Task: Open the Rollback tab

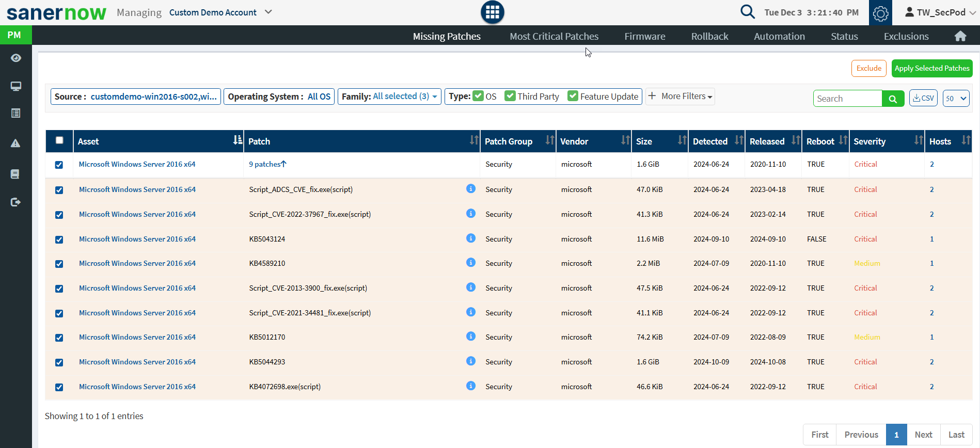Action: [709, 36]
